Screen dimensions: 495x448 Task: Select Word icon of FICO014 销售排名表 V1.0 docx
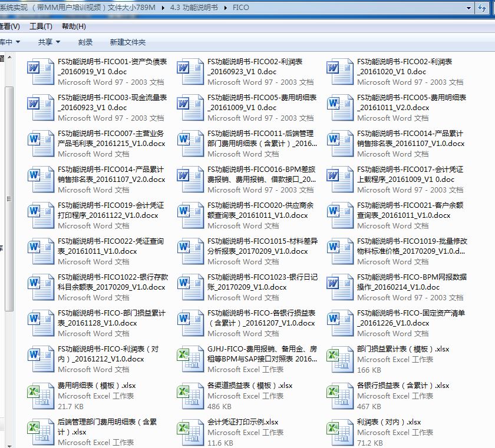[x=339, y=144]
